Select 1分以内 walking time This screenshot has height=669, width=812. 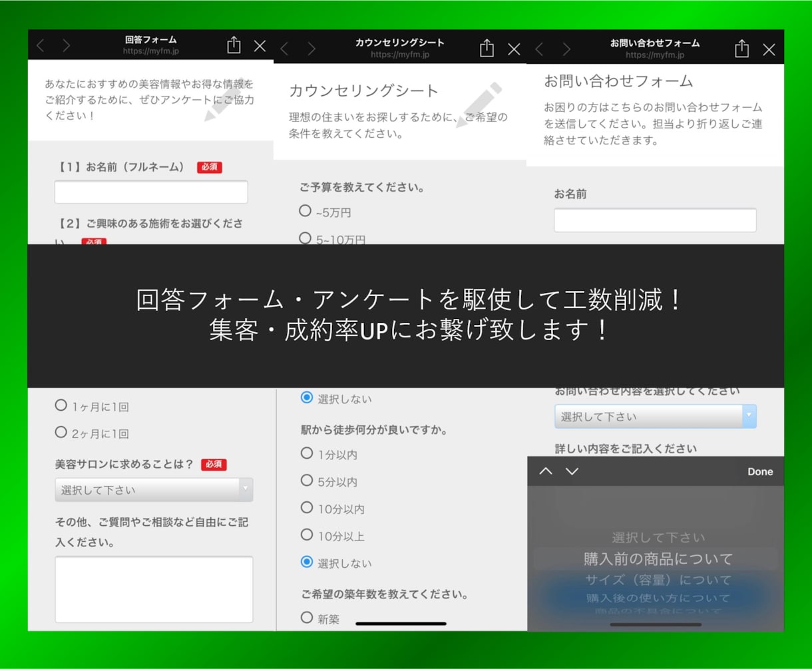coord(307,453)
